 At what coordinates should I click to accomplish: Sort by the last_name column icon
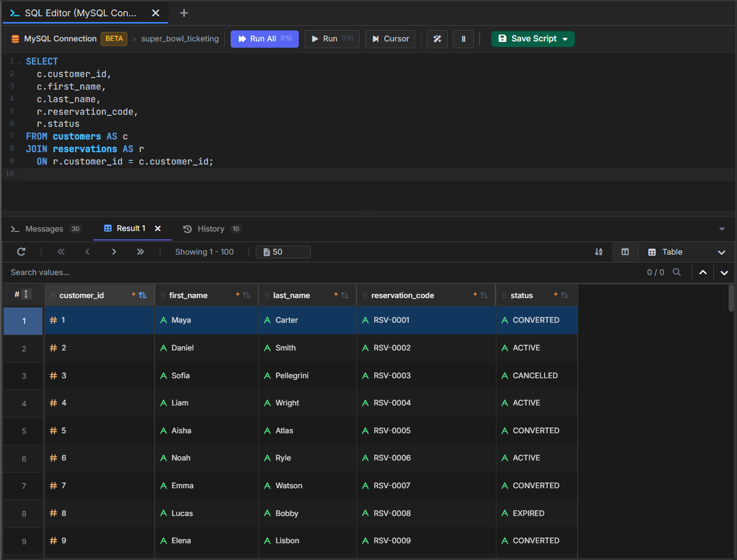tap(345, 295)
